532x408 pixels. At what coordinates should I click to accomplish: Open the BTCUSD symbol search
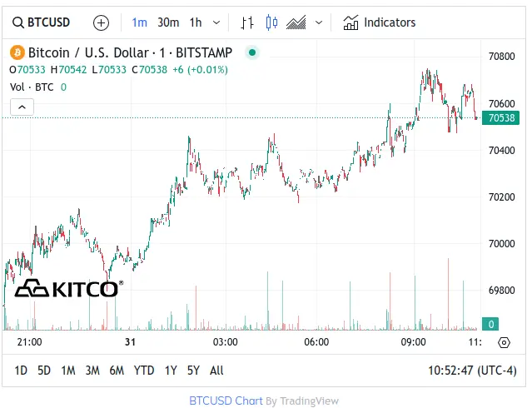pyautogui.click(x=41, y=22)
